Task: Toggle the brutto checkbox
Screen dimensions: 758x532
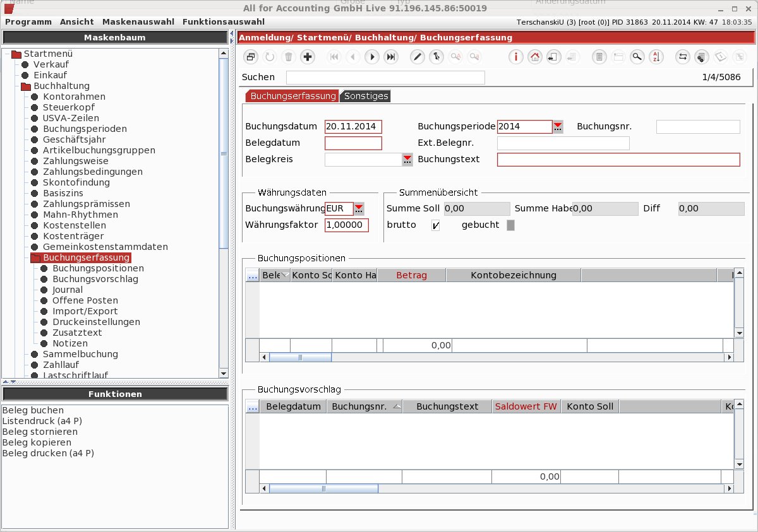Action: click(436, 225)
